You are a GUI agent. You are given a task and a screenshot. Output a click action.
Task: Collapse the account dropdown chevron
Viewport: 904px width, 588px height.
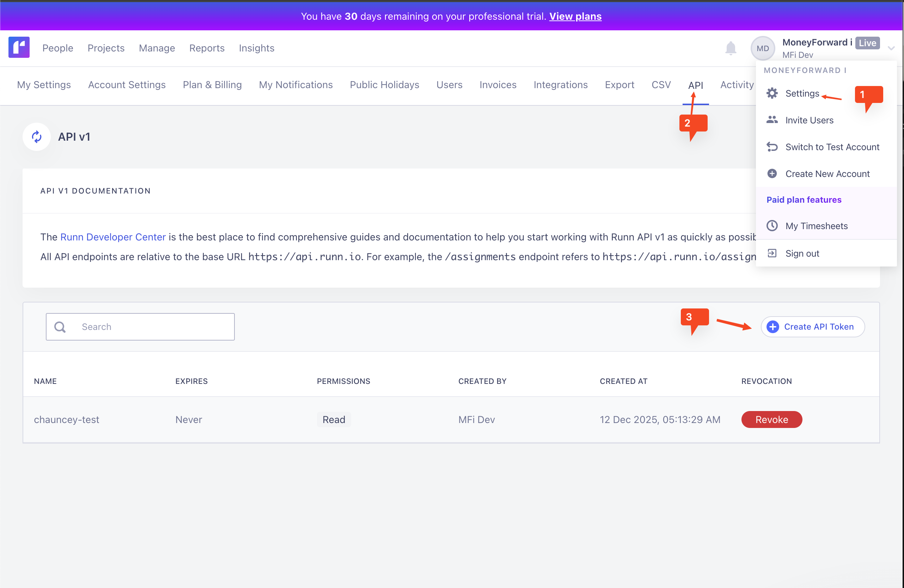pyautogui.click(x=891, y=48)
